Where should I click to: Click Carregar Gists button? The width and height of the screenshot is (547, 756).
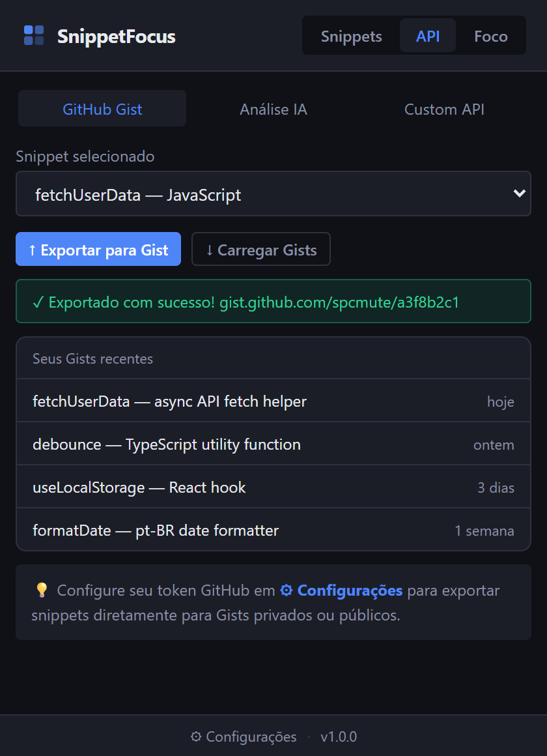coord(260,249)
